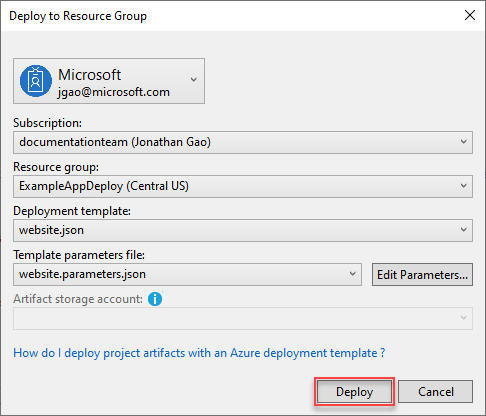Open the Deployment template dropdown arrow
This screenshot has height=416, width=486.
463,230
